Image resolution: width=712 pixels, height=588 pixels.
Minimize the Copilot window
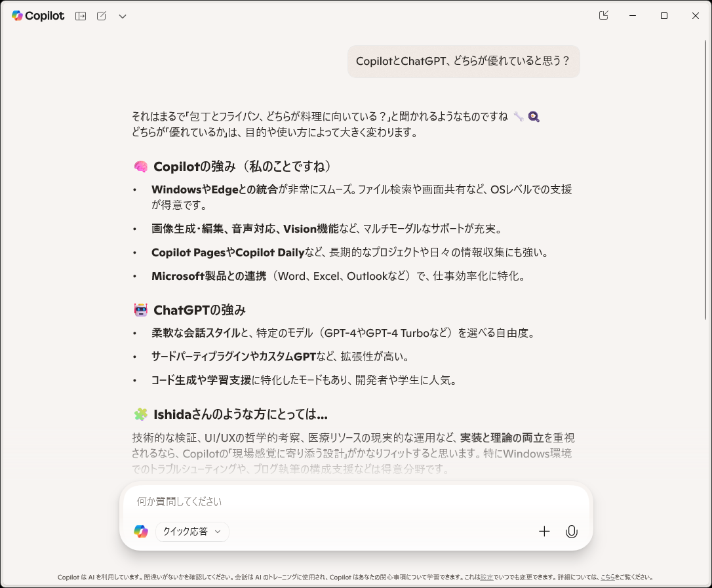[632, 16]
